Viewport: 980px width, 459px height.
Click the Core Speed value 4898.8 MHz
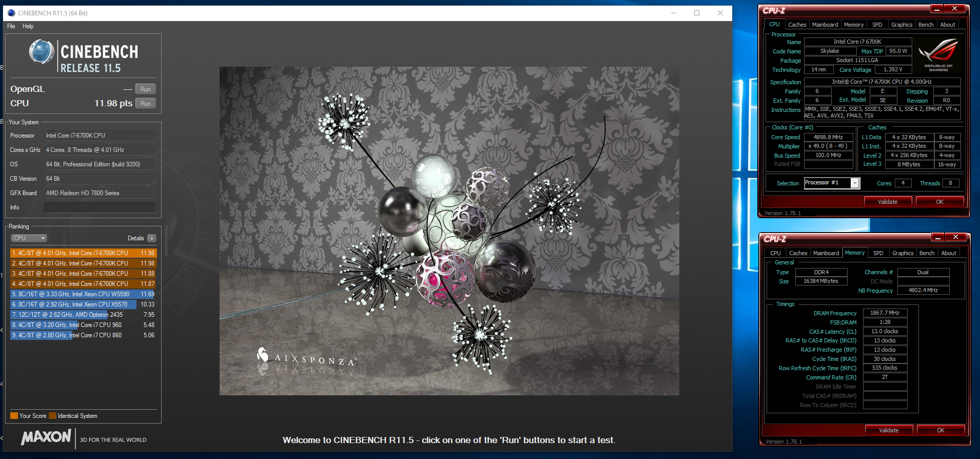click(x=829, y=137)
